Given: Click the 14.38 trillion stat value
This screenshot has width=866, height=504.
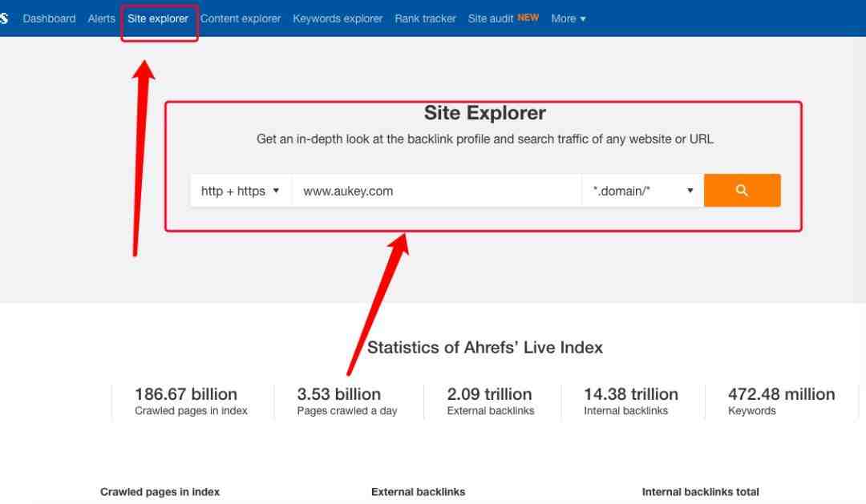Looking at the screenshot, I should click(x=631, y=394).
